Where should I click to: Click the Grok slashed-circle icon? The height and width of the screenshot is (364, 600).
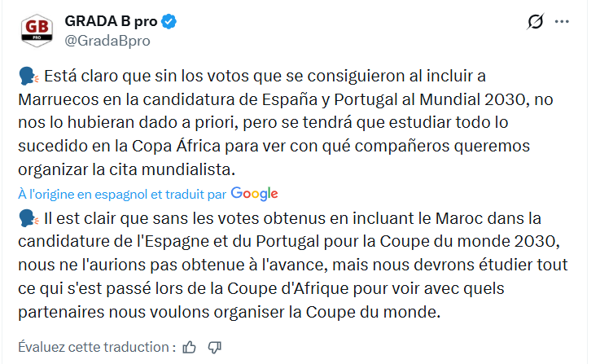click(x=535, y=22)
